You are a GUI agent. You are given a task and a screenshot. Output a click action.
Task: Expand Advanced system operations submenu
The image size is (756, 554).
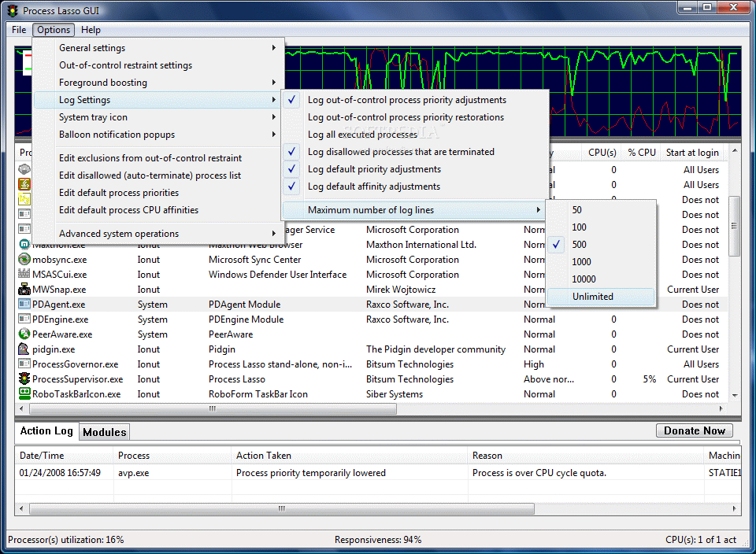157,234
